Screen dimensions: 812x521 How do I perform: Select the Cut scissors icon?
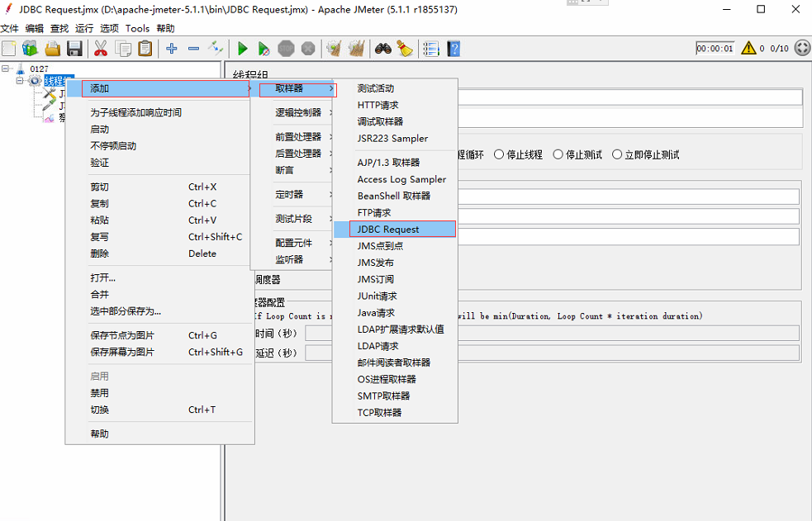pyautogui.click(x=101, y=49)
